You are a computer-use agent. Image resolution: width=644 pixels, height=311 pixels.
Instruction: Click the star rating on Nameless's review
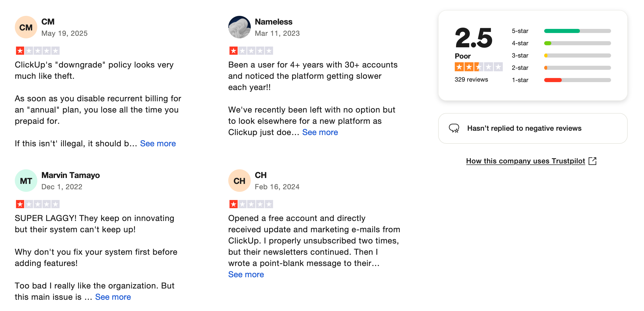click(x=251, y=51)
